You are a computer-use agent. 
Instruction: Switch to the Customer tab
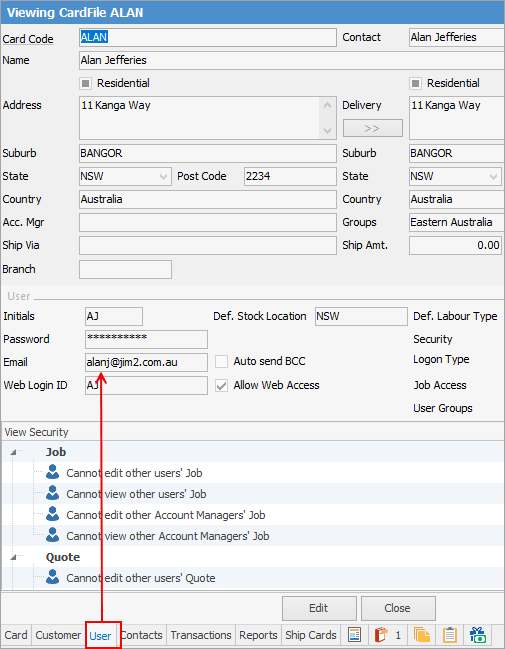click(x=58, y=635)
